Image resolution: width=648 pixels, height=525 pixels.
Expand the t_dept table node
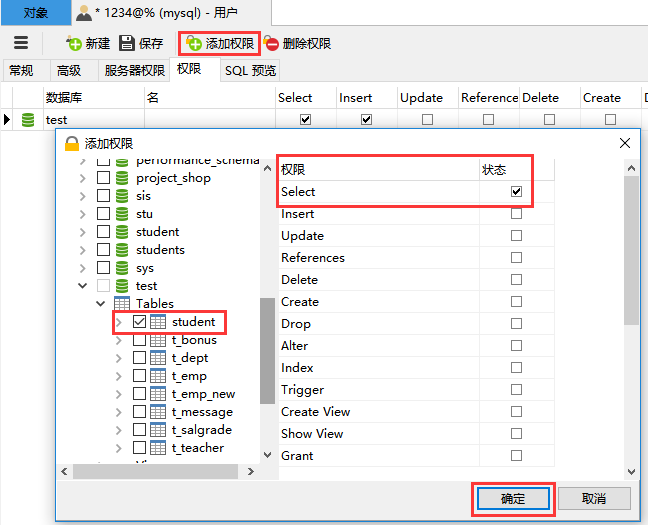[119, 358]
